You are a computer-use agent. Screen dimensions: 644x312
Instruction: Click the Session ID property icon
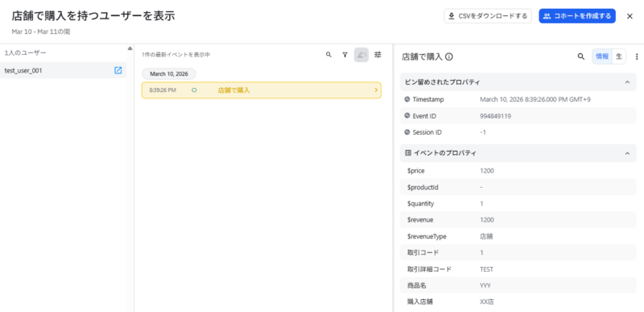(x=407, y=132)
